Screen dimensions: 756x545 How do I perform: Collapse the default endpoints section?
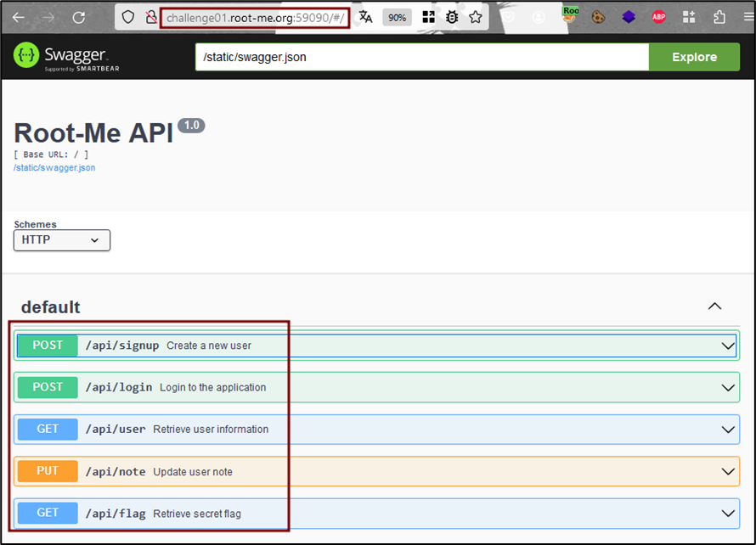tap(714, 306)
